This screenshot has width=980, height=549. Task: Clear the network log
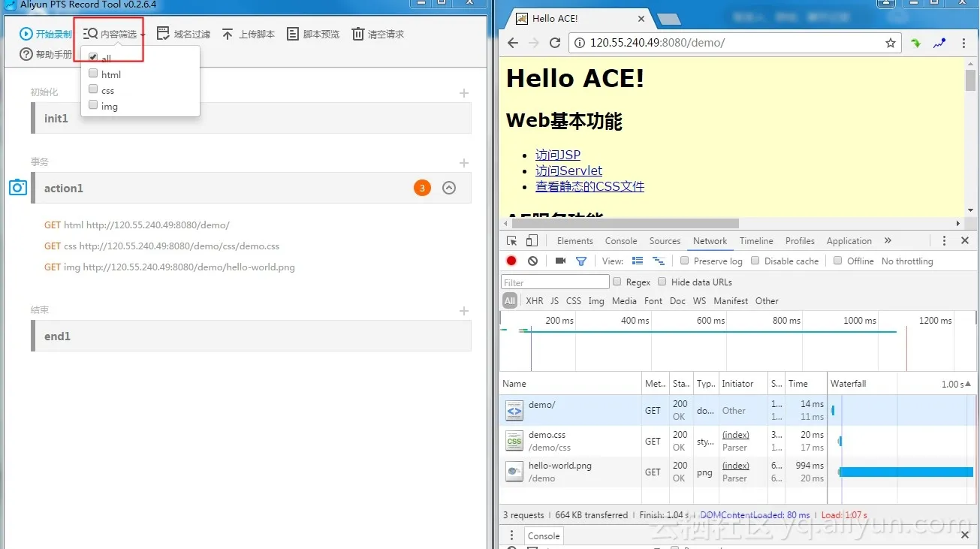click(532, 261)
